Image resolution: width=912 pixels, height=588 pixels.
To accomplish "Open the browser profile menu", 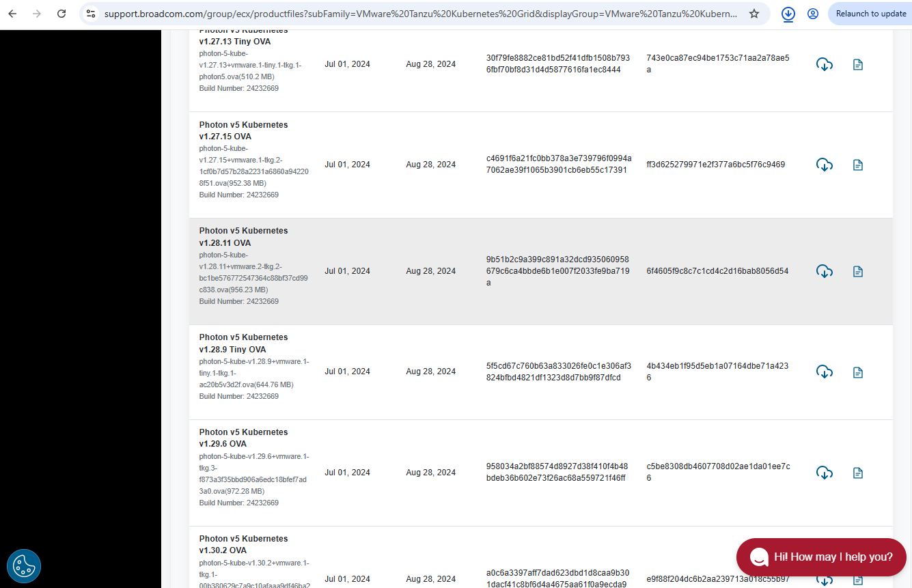I will [x=813, y=14].
